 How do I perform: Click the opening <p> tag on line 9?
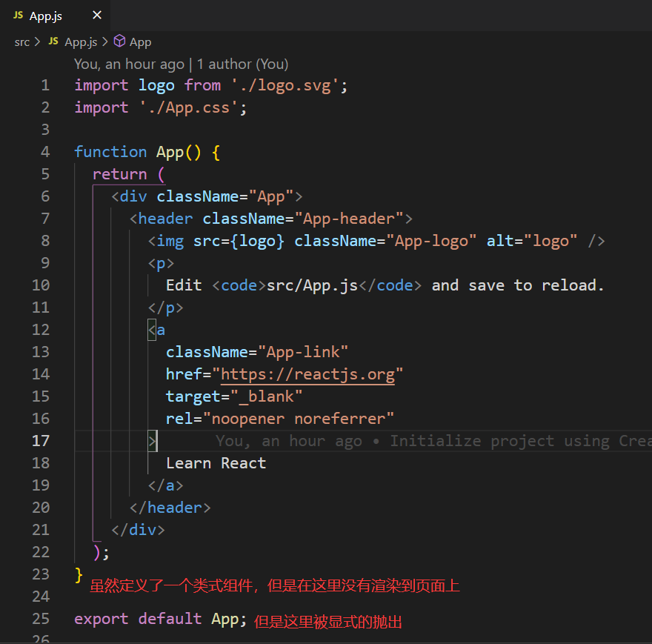[x=161, y=264]
